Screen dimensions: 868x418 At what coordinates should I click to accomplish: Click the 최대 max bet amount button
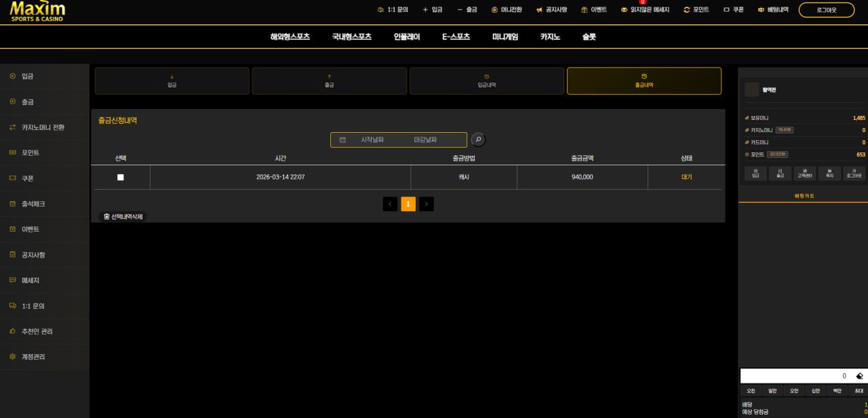point(859,391)
